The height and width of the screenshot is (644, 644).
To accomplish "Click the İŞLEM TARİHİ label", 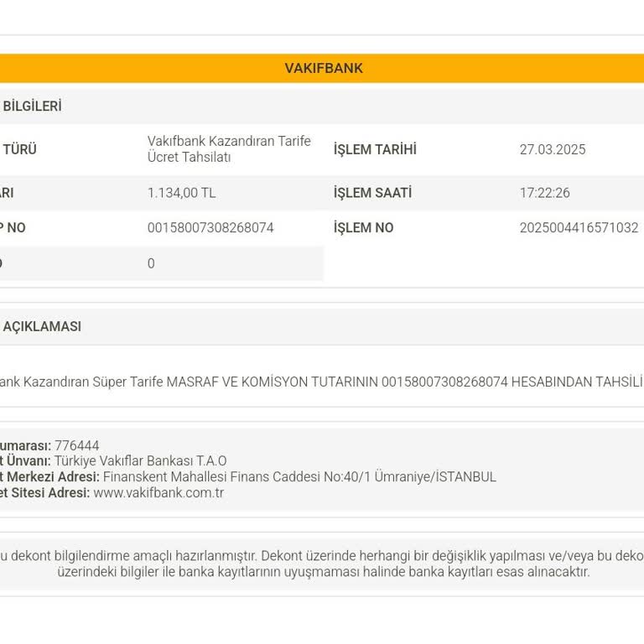I will 375,149.
